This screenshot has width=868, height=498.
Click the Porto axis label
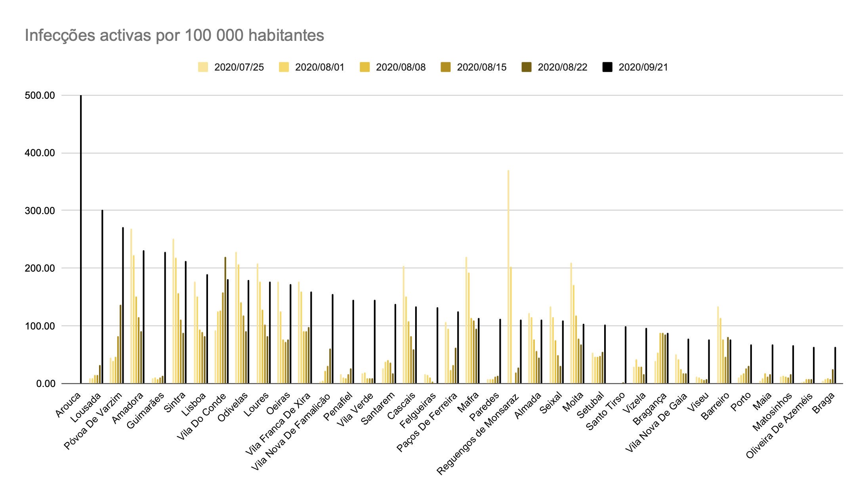(x=741, y=402)
